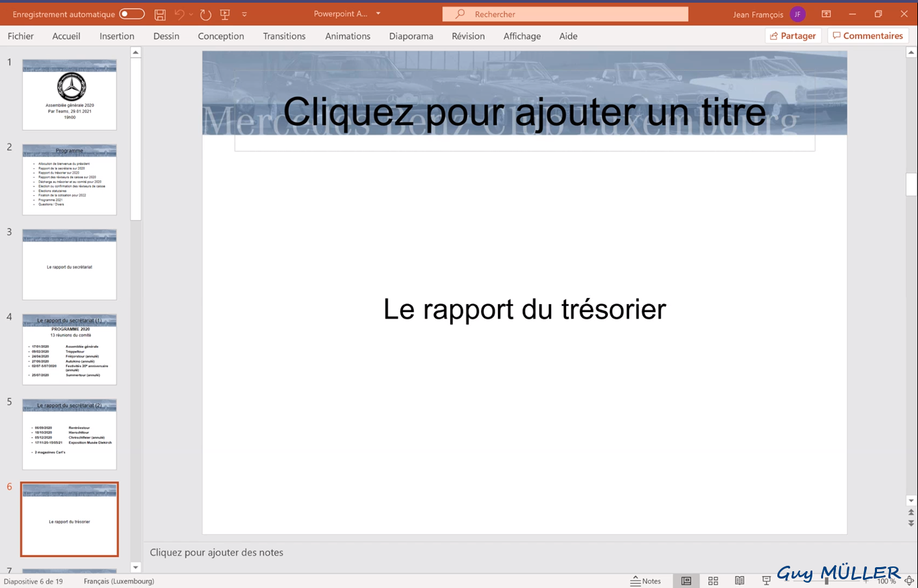Turn on Enregistrement automatique toggle

[132, 14]
